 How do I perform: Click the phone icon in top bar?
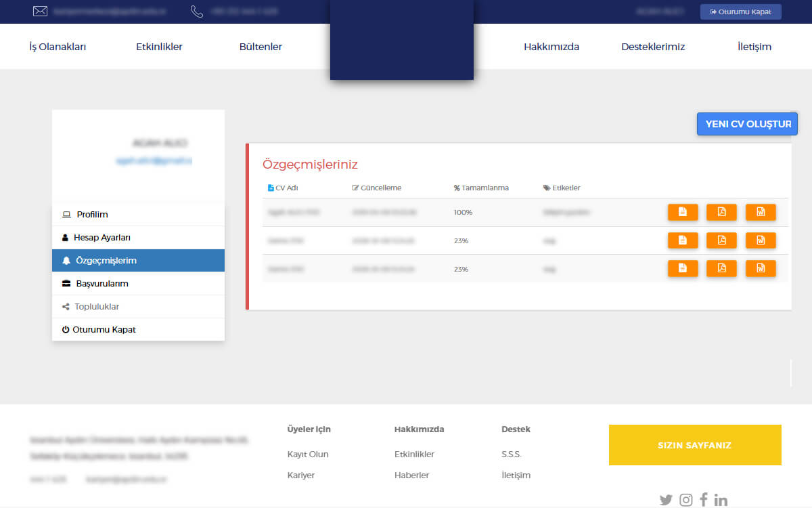tap(197, 12)
